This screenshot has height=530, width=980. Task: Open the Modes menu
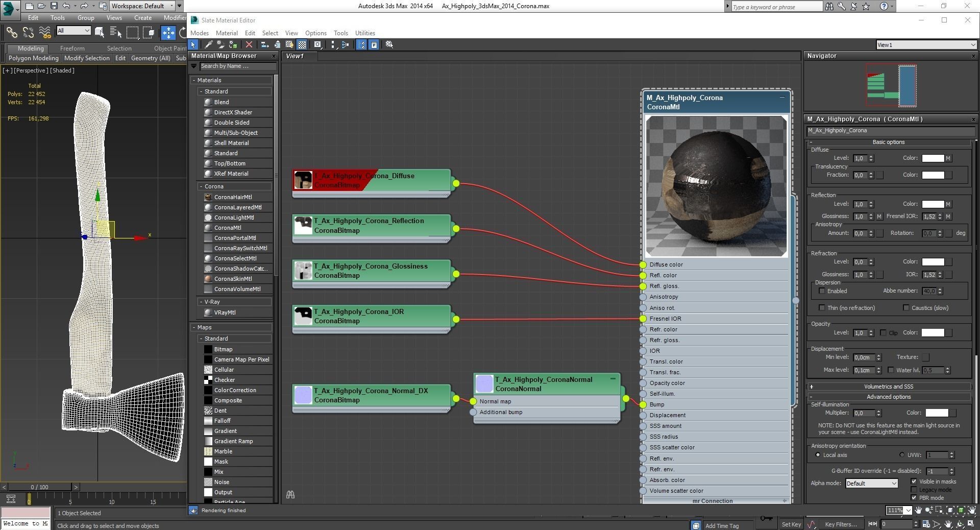pyautogui.click(x=200, y=33)
